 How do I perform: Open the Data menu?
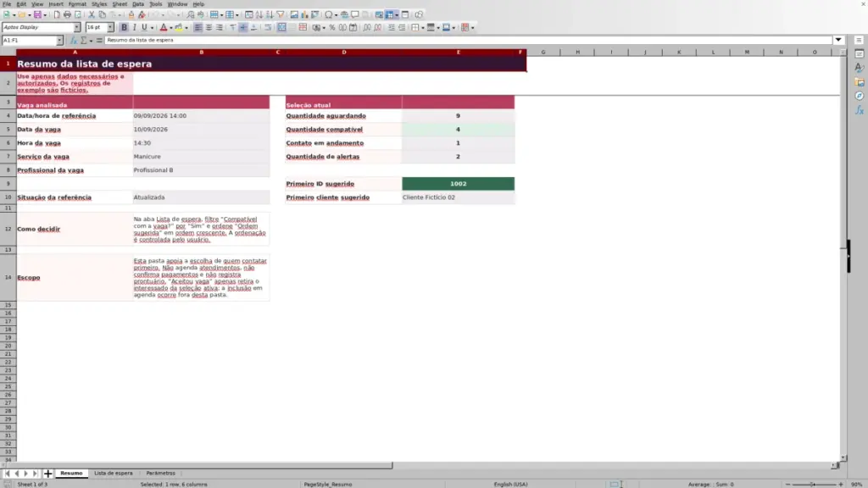coord(138,4)
